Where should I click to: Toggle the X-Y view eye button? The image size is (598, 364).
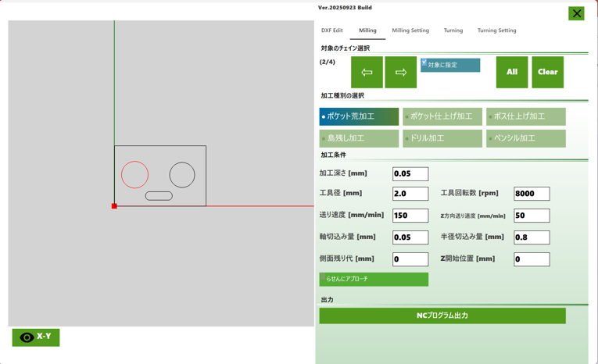click(x=36, y=337)
